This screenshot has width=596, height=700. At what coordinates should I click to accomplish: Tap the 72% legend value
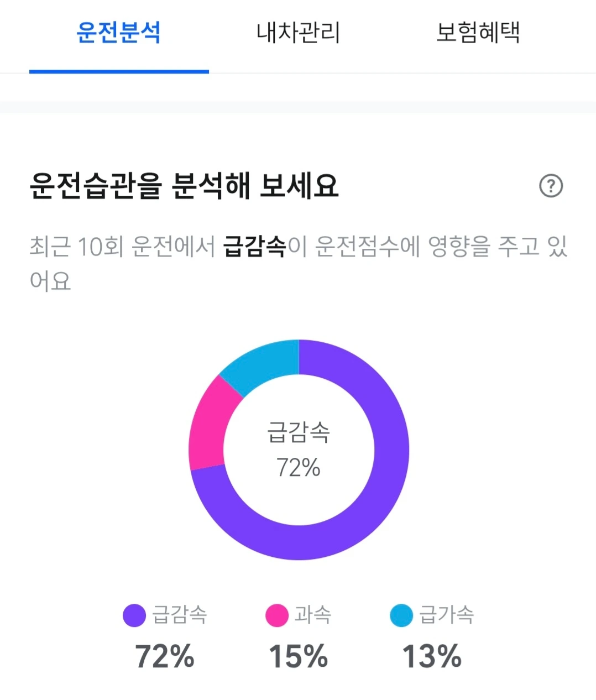(x=165, y=656)
